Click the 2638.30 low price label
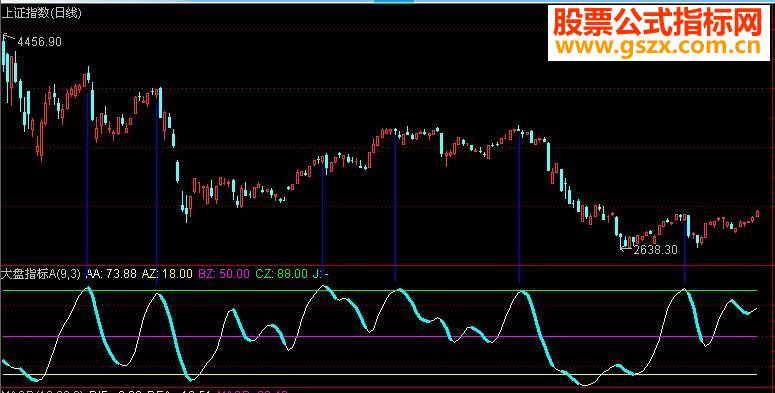 click(x=655, y=250)
